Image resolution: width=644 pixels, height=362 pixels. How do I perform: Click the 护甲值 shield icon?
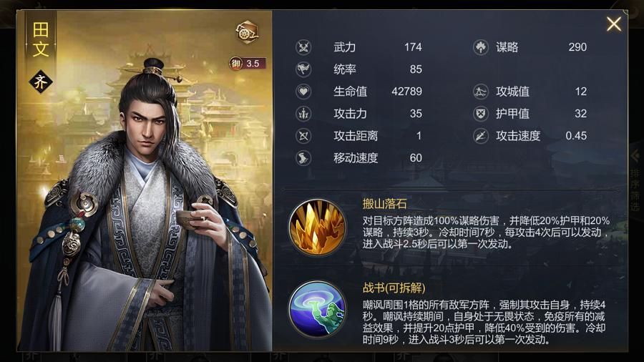(481, 114)
